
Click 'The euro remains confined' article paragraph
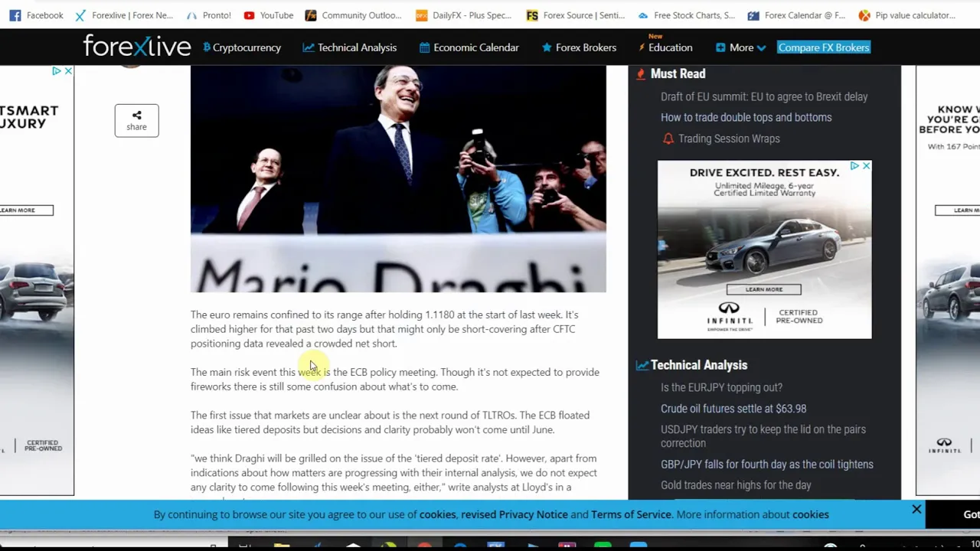pyautogui.click(x=384, y=329)
